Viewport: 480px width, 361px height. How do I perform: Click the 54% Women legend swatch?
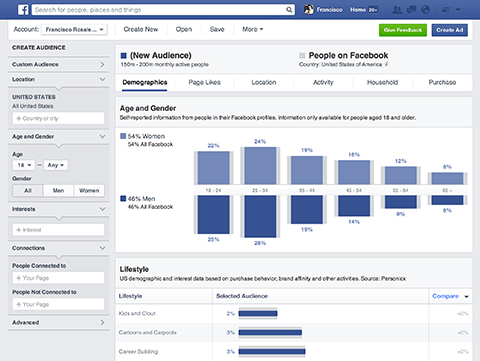[x=123, y=136]
